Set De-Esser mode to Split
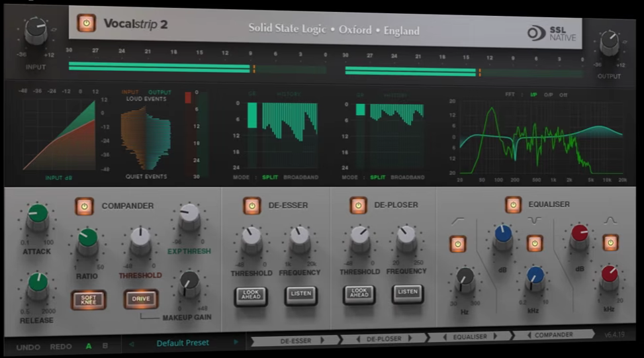The width and height of the screenshot is (644, 358). tap(270, 177)
